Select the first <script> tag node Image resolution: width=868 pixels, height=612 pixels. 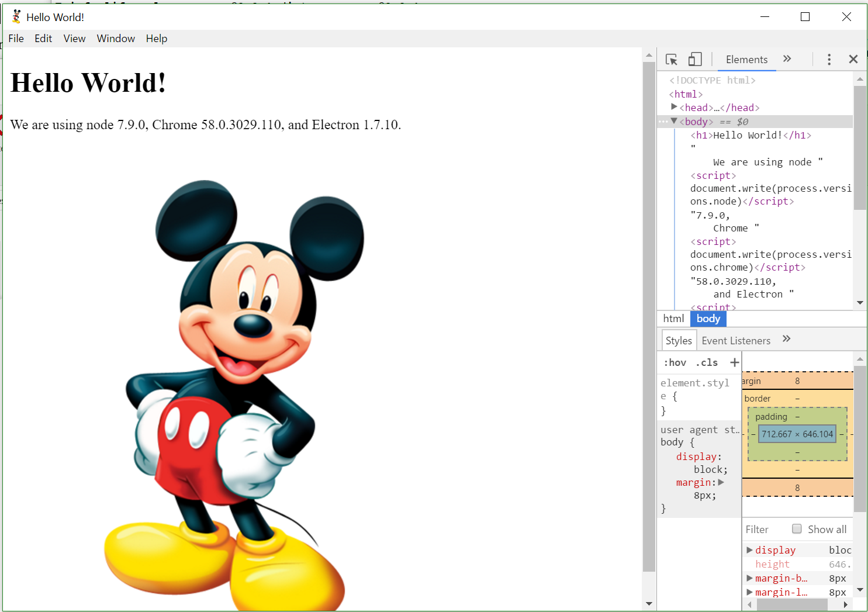coord(713,175)
